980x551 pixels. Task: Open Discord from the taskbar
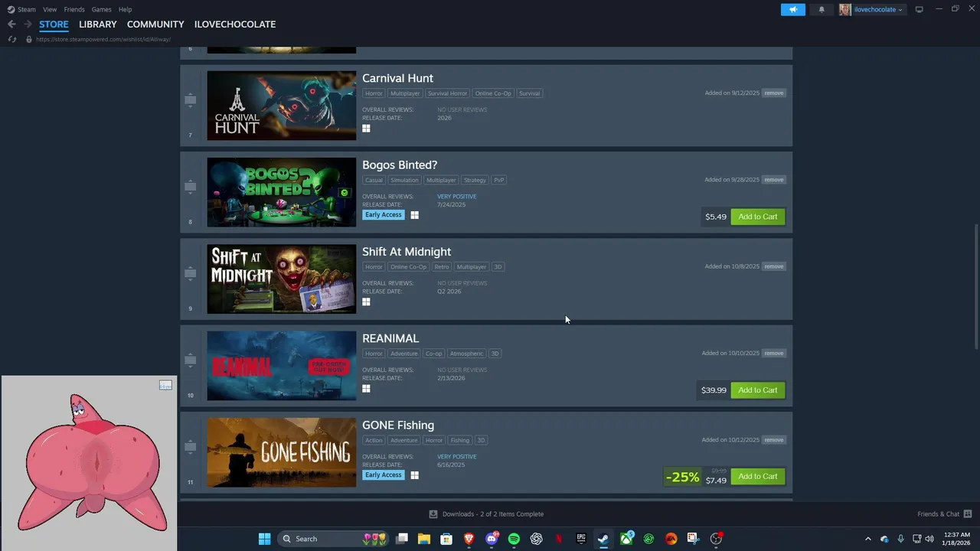point(492,539)
